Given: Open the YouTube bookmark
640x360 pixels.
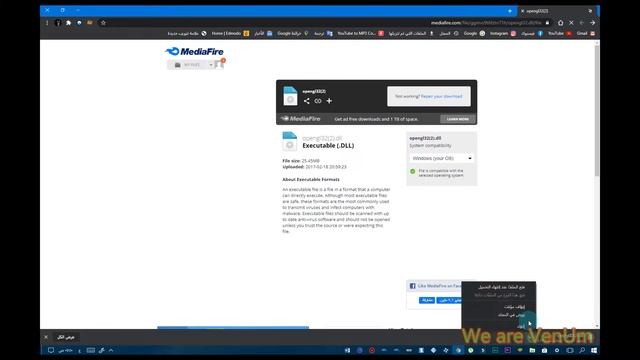Looking at the screenshot, I should [x=559, y=33].
